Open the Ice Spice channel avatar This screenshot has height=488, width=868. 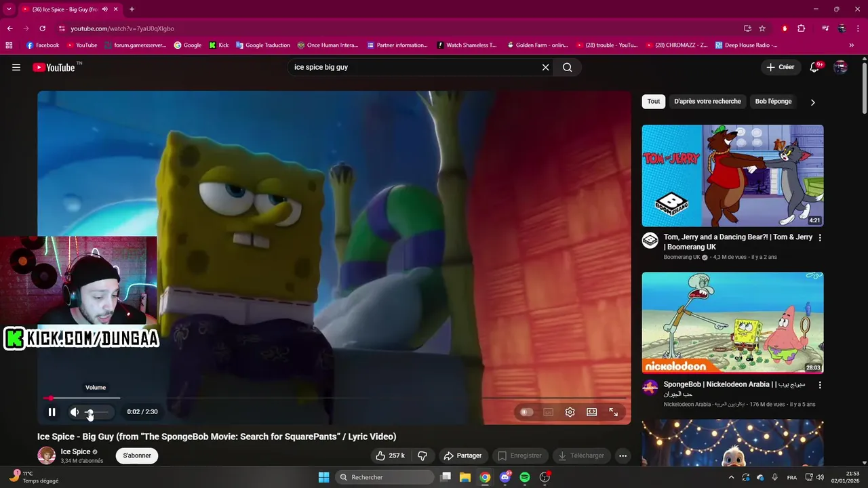tap(46, 455)
